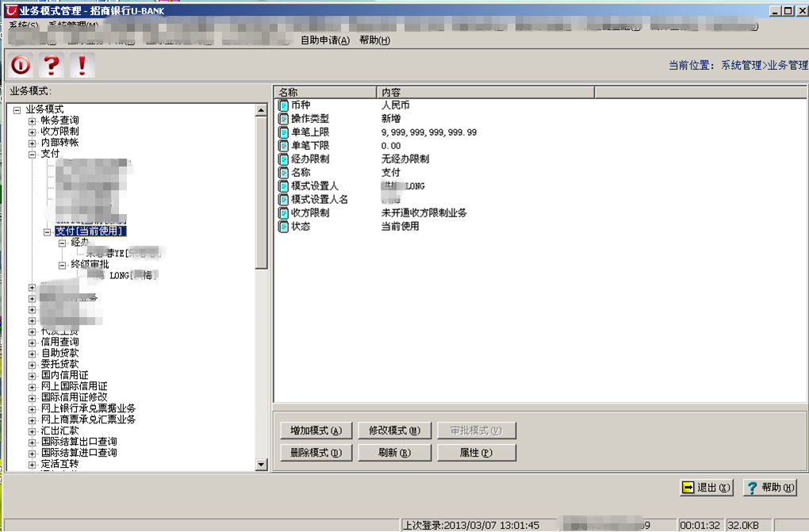Select the 经办 tree item label

tap(80, 243)
